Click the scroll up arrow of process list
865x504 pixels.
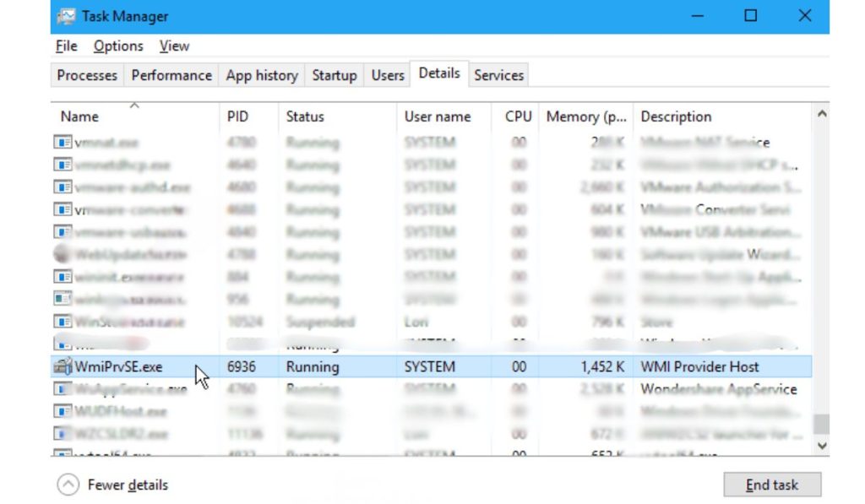click(x=821, y=115)
